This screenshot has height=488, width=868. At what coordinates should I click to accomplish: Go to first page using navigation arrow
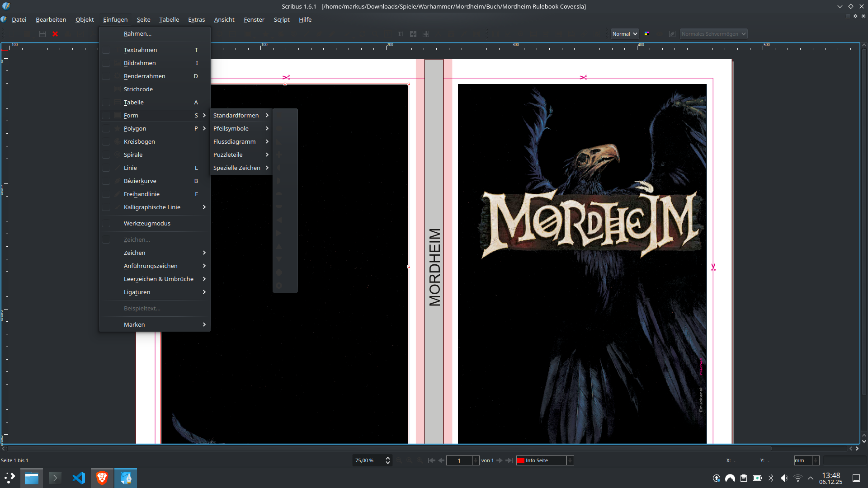click(x=432, y=460)
